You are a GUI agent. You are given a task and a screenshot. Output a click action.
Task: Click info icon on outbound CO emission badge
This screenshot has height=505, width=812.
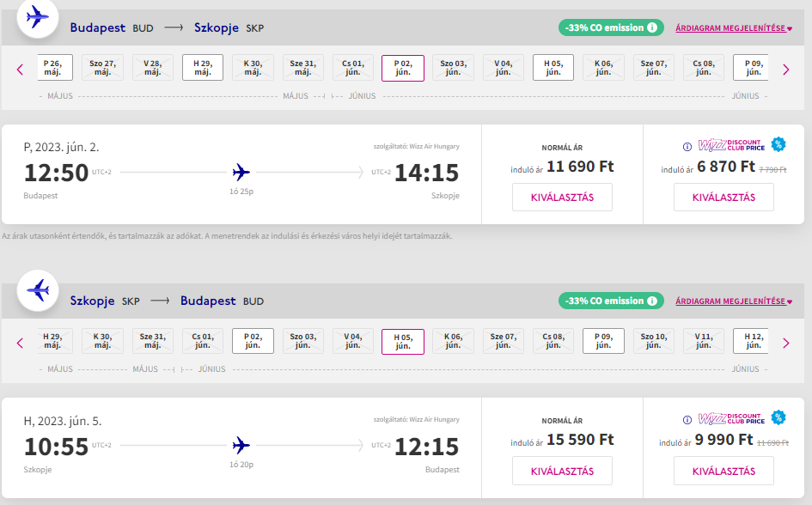(652, 27)
